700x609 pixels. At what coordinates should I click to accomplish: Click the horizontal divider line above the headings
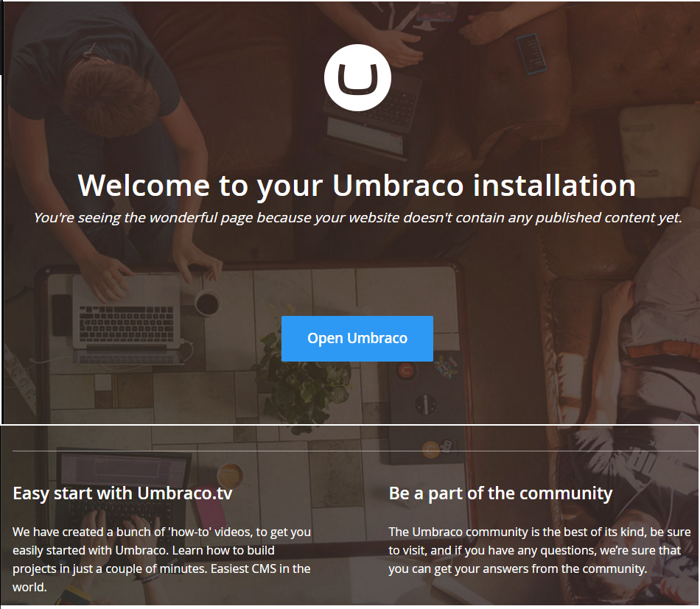(354, 451)
